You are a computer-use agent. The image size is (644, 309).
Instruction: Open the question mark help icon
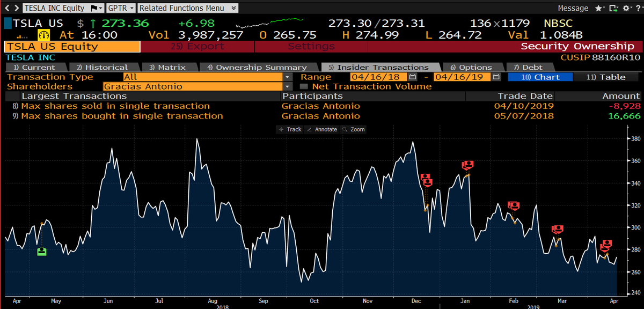tap(638, 8)
